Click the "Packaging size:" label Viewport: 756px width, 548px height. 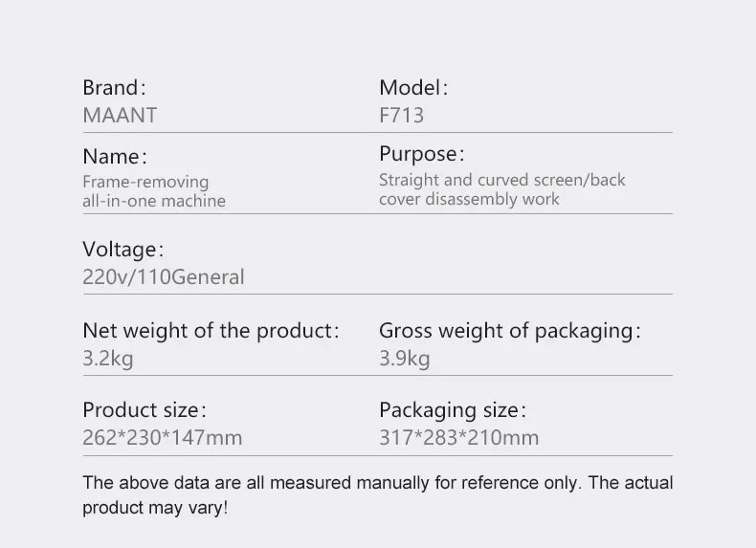tap(452, 410)
